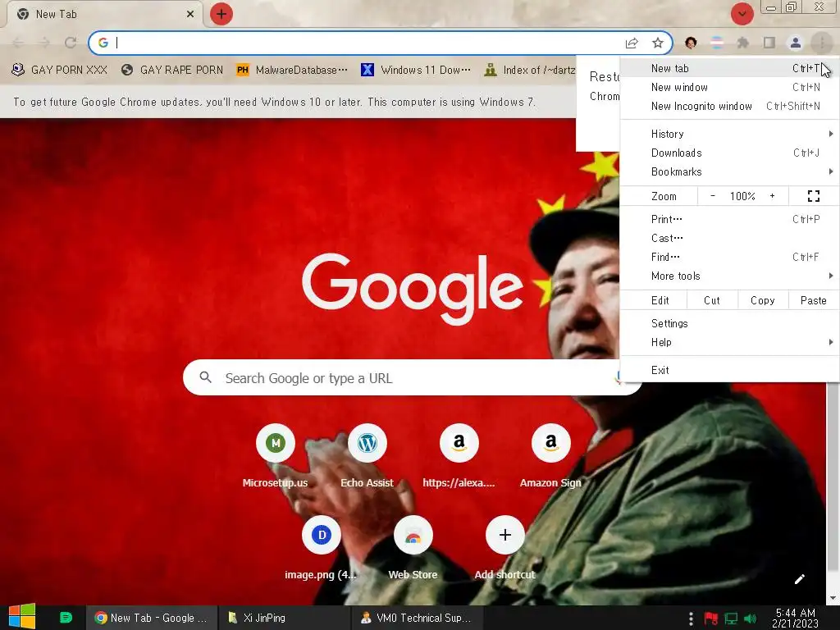Select New tab from Chrome menu

tap(729, 68)
